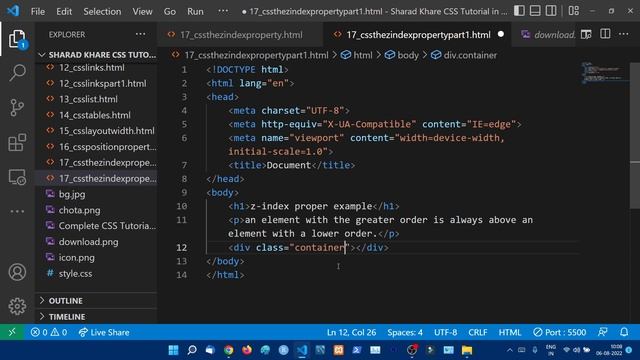Viewport: 640px width, 360px height.
Task: Show hidden menu bar items
Action: (223, 11)
